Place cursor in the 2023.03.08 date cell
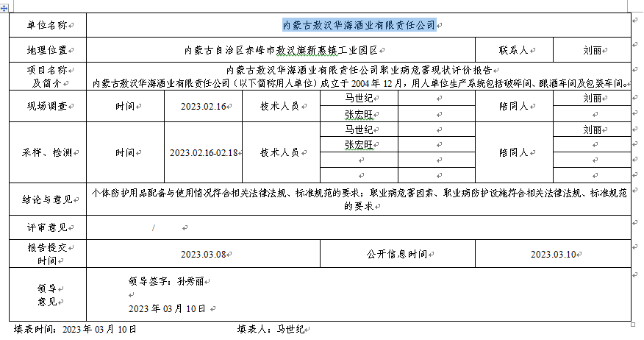The image size is (644, 340). coord(203,254)
